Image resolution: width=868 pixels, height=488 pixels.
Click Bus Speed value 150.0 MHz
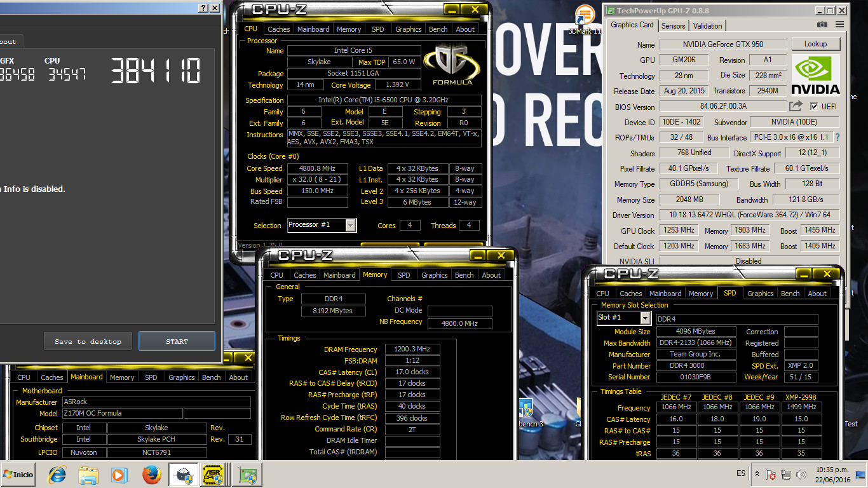tap(318, 191)
